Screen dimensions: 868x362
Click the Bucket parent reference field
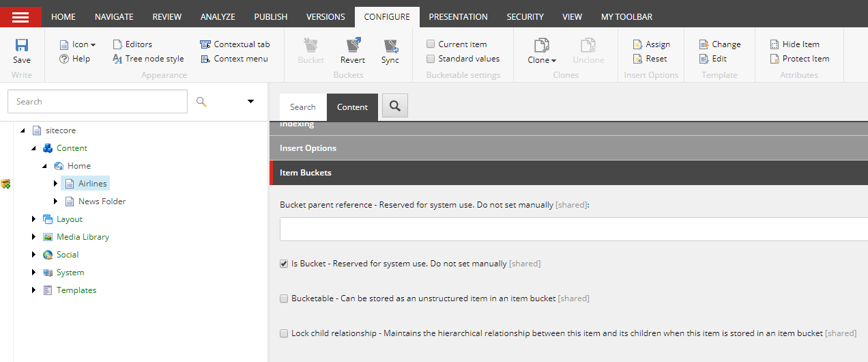tap(574, 229)
